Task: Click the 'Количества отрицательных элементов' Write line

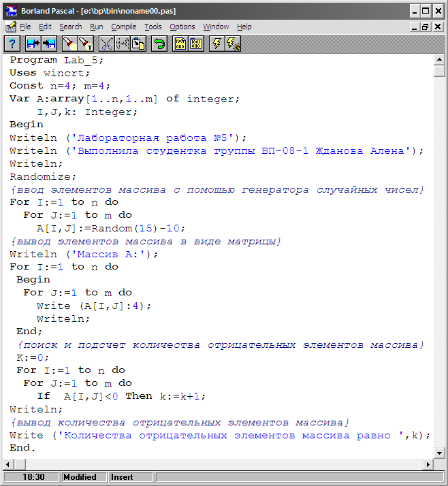Action: 220,436
